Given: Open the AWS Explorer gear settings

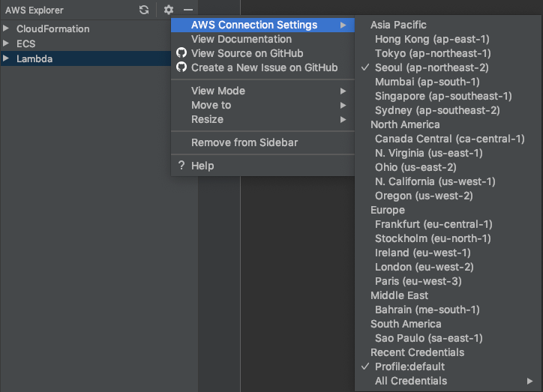Looking at the screenshot, I should tap(169, 10).
